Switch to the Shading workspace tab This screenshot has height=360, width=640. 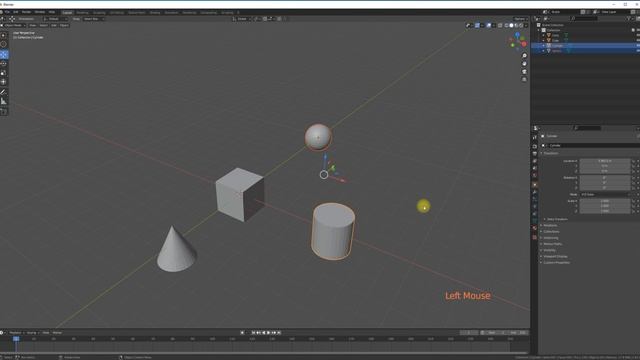click(x=155, y=13)
